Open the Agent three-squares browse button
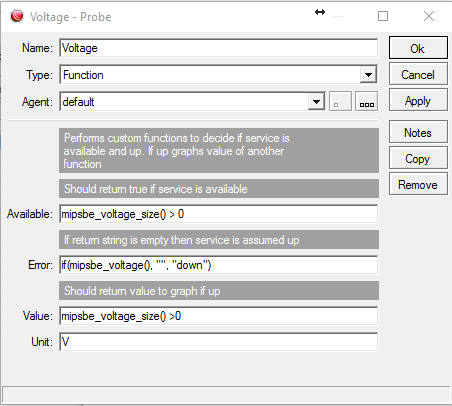Viewport: 452px width, 406px height. (x=366, y=101)
